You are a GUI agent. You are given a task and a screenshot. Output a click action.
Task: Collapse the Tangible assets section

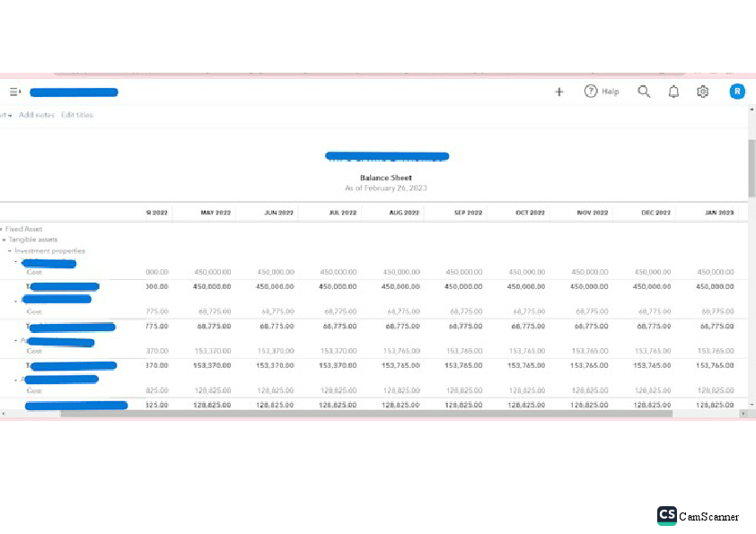click(x=4, y=240)
